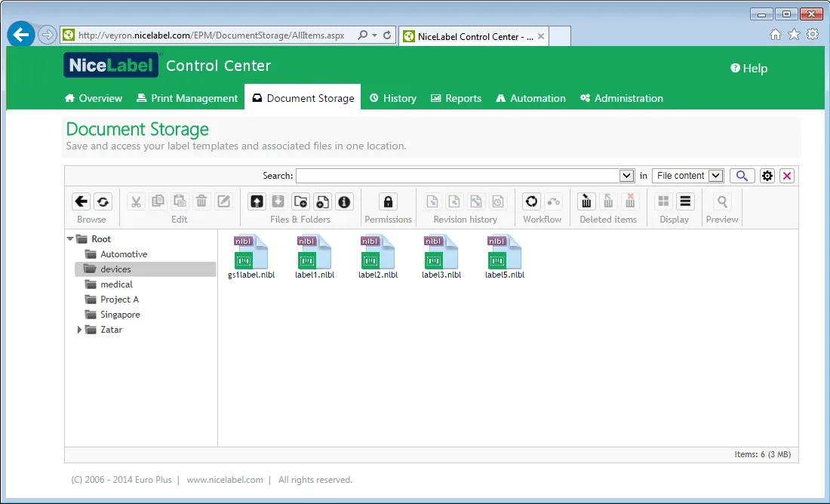Click inside the Search text field
The width and height of the screenshot is (830, 504).
click(x=458, y=176)
